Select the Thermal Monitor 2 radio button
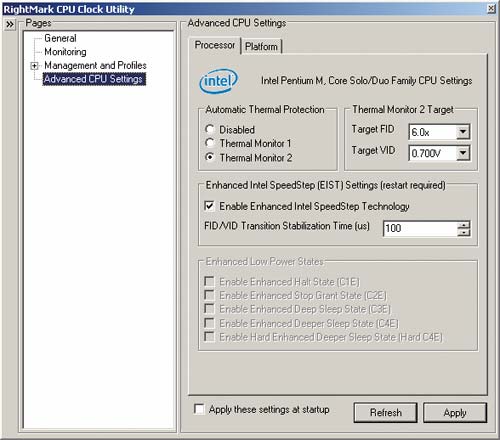 (210, 157)
